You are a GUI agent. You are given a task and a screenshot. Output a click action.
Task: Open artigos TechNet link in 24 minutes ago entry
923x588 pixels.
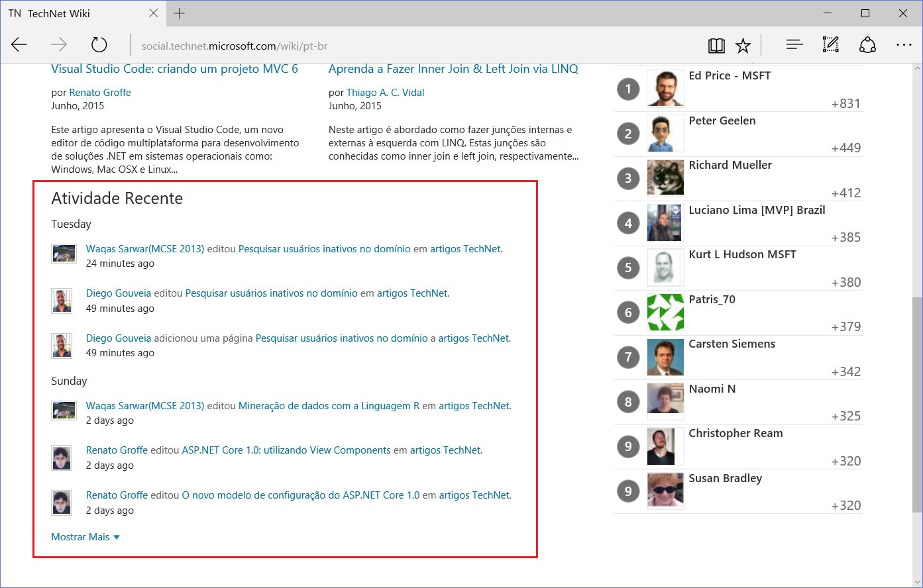(466, 249)
